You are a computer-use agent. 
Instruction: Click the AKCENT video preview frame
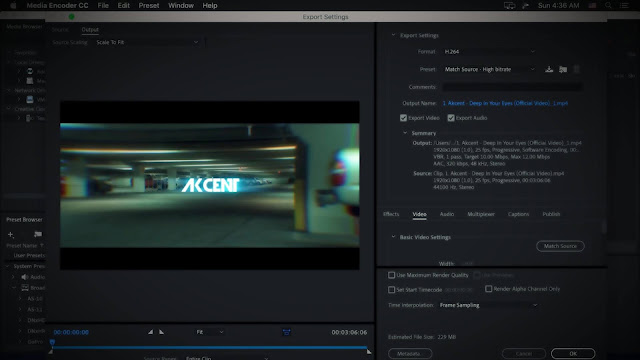point(210,185)
